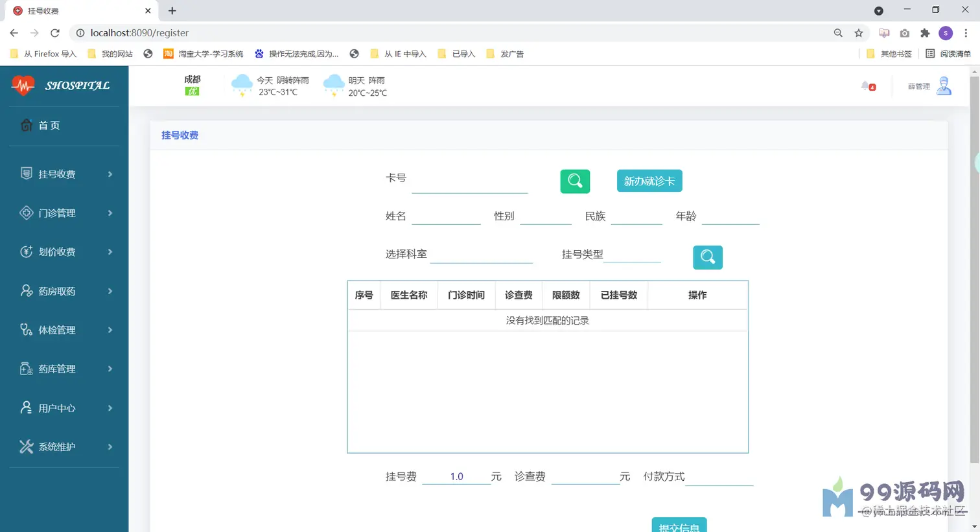Screen dimensions: 980x532
Task: Open the 挂号收费 sidebar menu label
Action: (57, 174)
